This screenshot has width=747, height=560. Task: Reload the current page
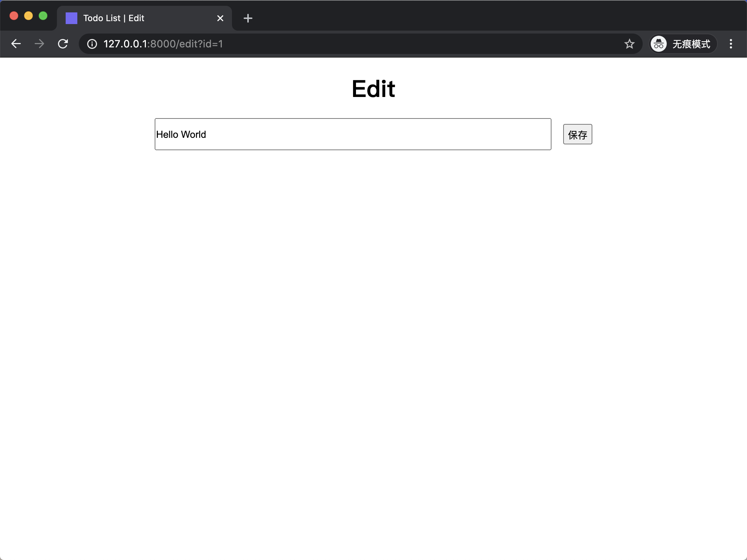tap(63, 44)
